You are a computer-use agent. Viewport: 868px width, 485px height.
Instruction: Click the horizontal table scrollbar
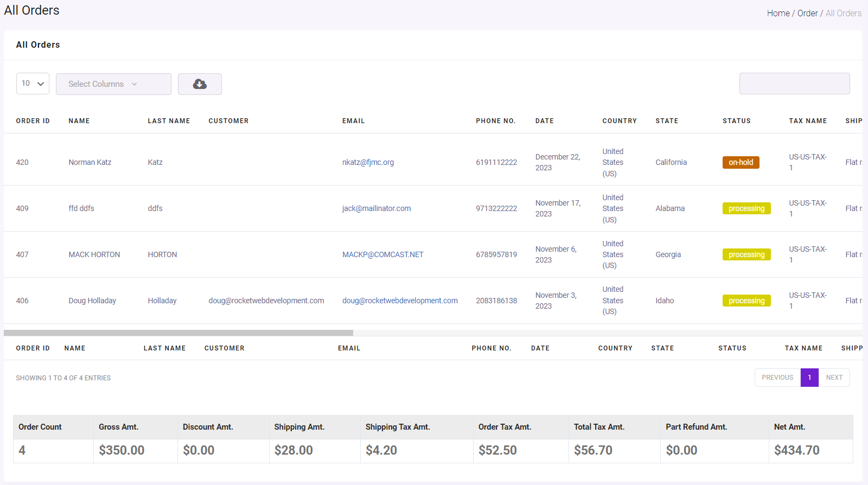pos(178,333)
